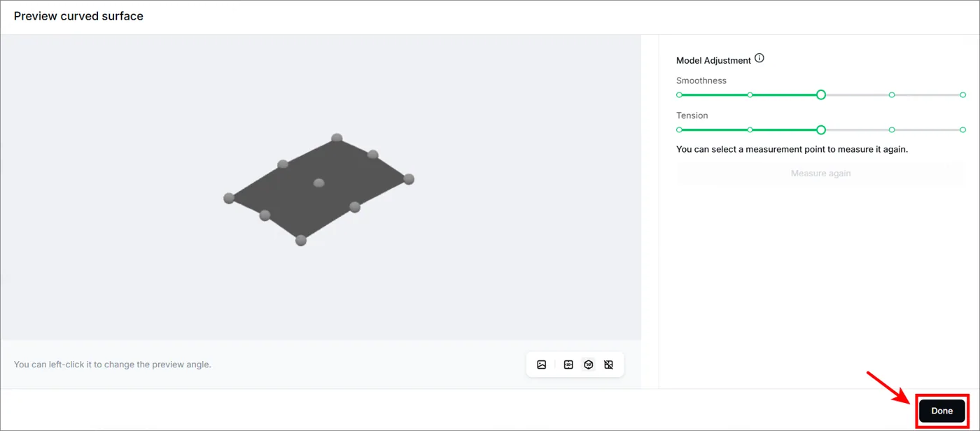The width and height of the screenshot is (980, 431).
Task: Open the Model Adjustment info icon
Action: tap(759, 59)
